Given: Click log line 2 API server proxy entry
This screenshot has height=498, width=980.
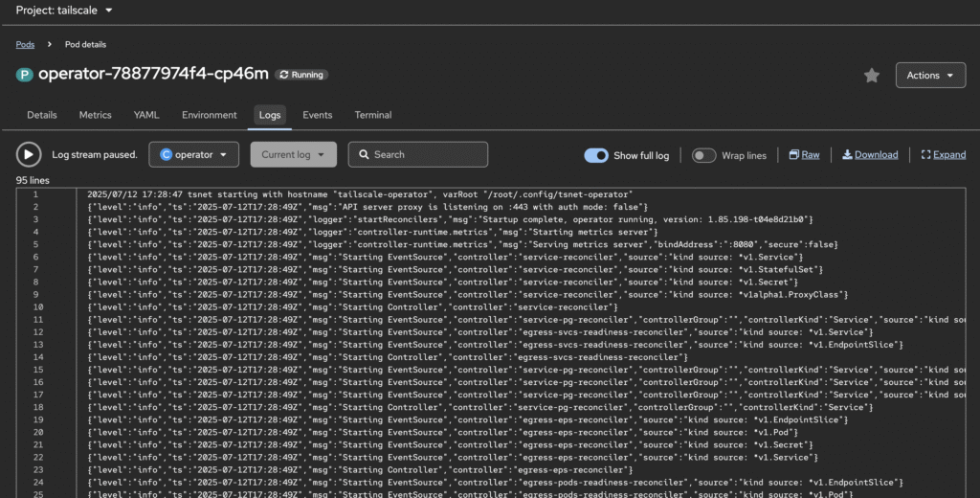Looking at the screenshot, I should pyautogui.click(x=367, y=207).
